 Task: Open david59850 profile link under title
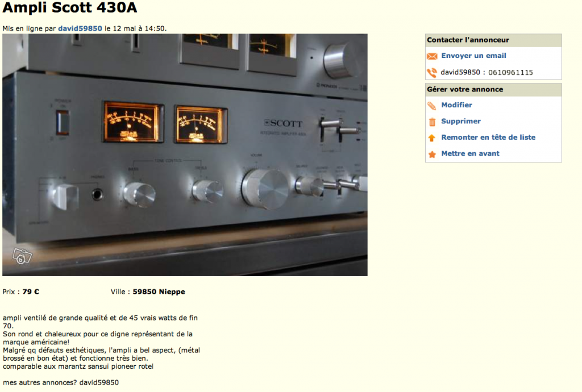80,28
